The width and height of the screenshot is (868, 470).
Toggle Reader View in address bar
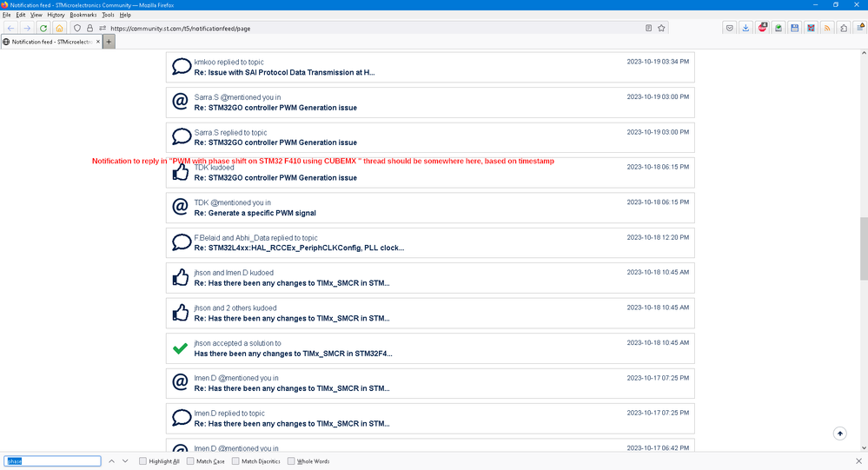pyautogui.click(x=648, y=28)
